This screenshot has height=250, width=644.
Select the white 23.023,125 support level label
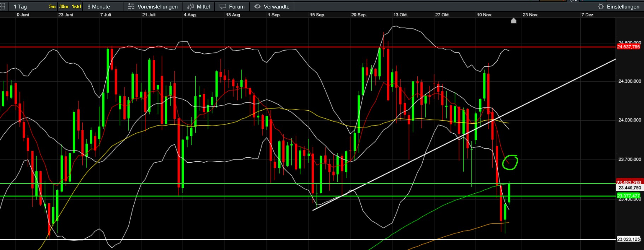pos(628,239)
